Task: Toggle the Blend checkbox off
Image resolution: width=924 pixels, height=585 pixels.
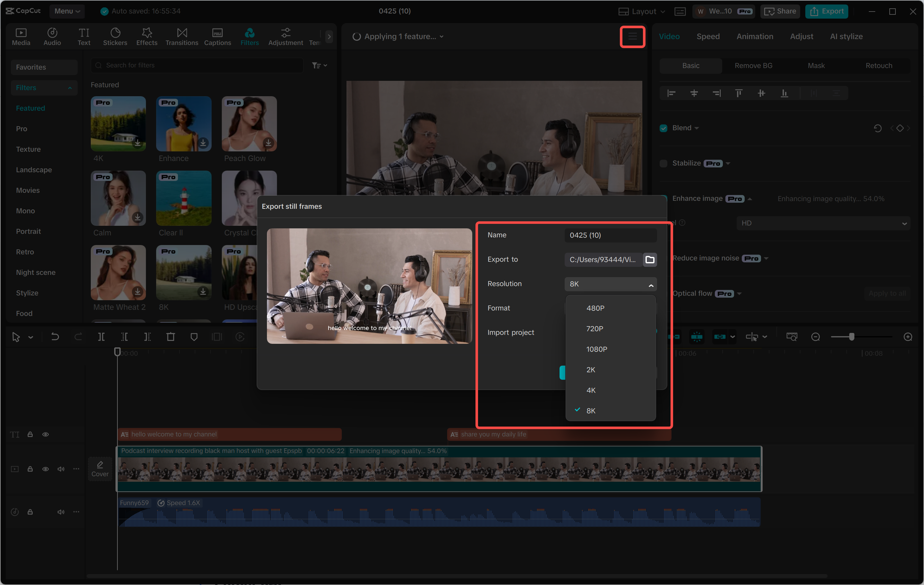Action: (663, 128)
